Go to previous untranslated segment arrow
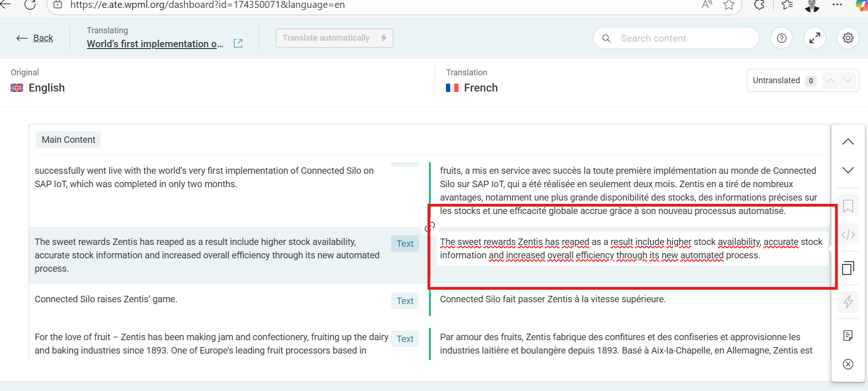Screen dimensions: 868x391 click(x=831, y=80)
